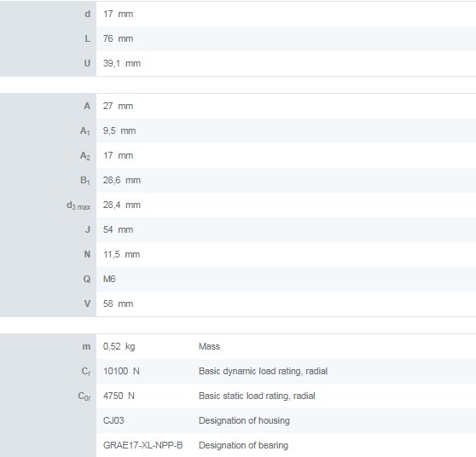Click bearing designation GRAE17-XL-NPP-B
This screenshot has width=476, height=457.
(142, 445)
